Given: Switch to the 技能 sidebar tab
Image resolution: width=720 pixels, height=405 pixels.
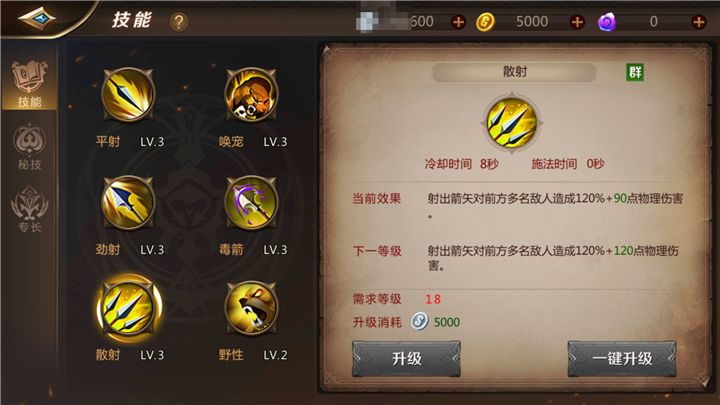Looking at the screenshot, I should click(29, 84).
